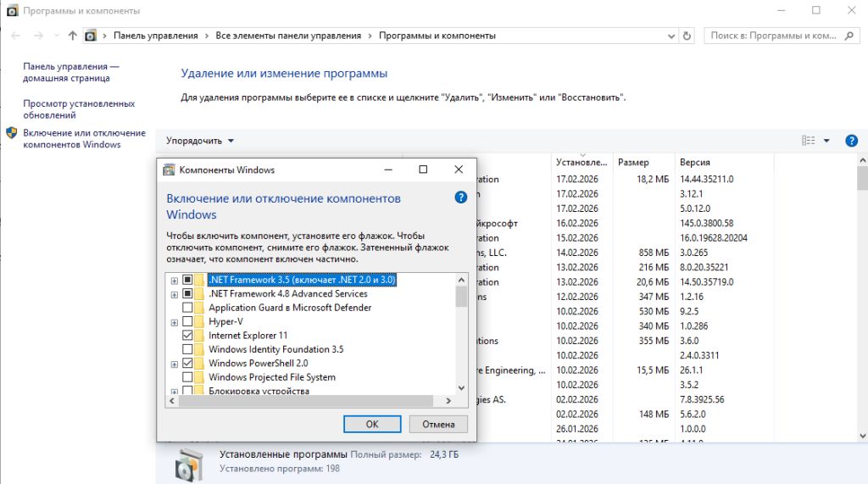This screenshot has height=484, width=868.
Task: Open Просмотр установленных обновлений link
Action: (79, 109)
